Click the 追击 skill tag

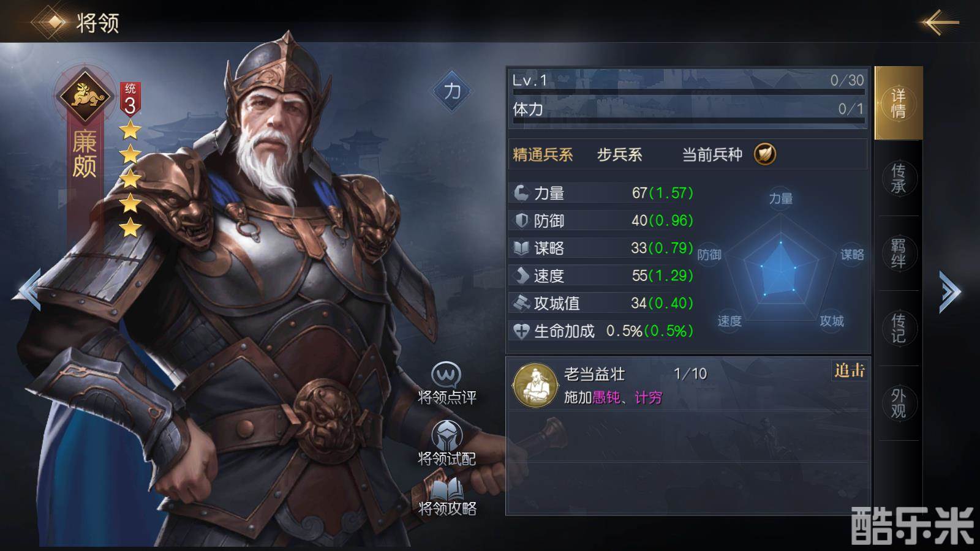[x=849, y=370]
